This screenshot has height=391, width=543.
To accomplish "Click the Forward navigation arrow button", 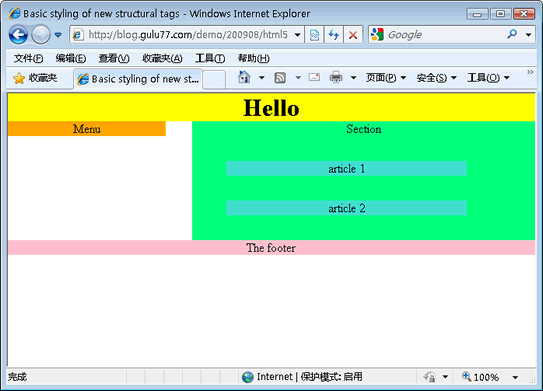I will pyautogui.click(x=41, y=35).
